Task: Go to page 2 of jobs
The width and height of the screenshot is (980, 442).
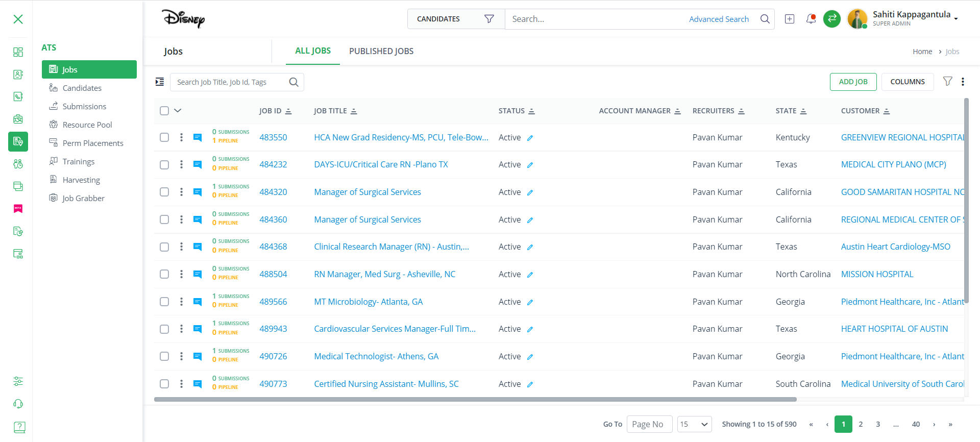Action: tap(861, 424)
